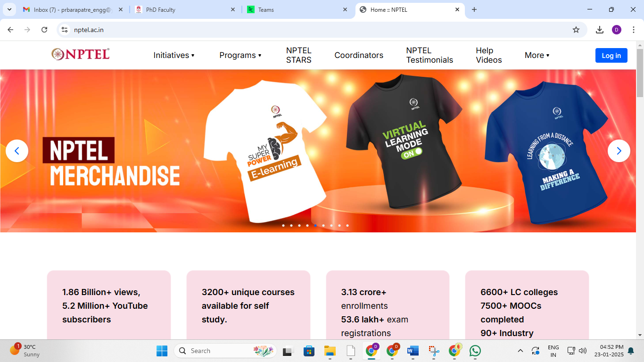Advance to the next carousel slide
This screenshot has height=362, width=644.
[619, 151]
